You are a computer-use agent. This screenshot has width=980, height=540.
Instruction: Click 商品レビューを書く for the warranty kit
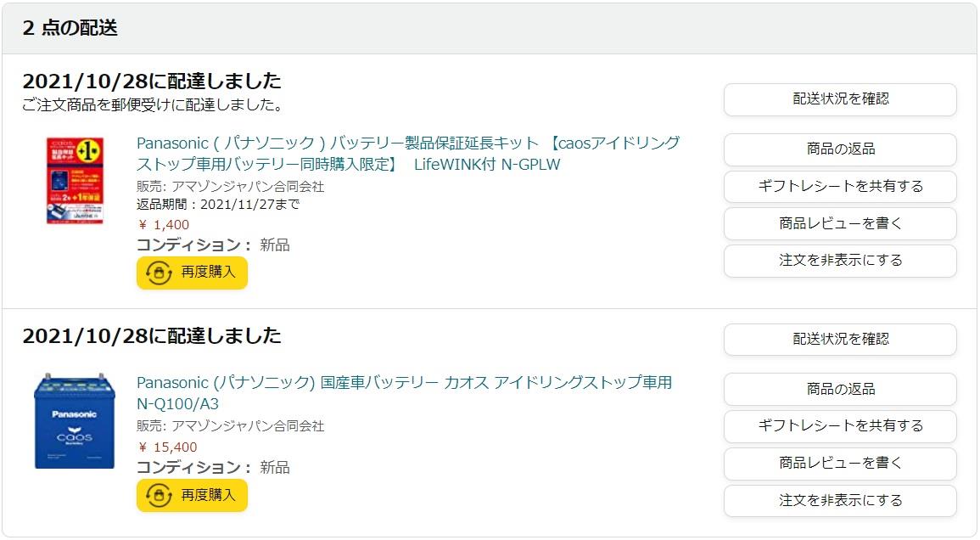coord(840,224)
